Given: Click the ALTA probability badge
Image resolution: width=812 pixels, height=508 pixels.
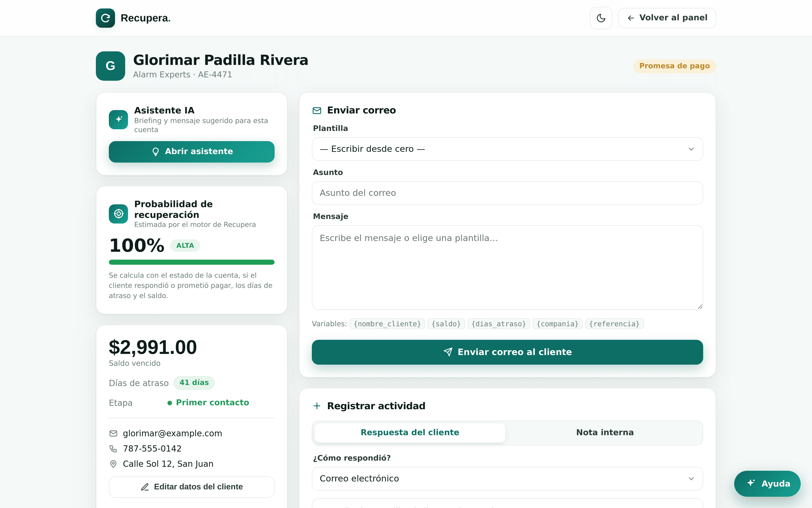Looking at the screenshot, I should [x=185, y=246].
